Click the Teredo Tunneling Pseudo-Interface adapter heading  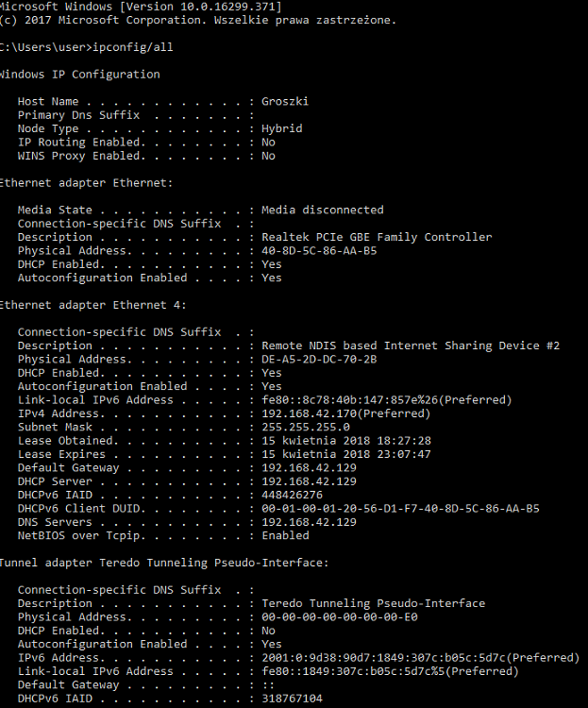pos(164,563)
